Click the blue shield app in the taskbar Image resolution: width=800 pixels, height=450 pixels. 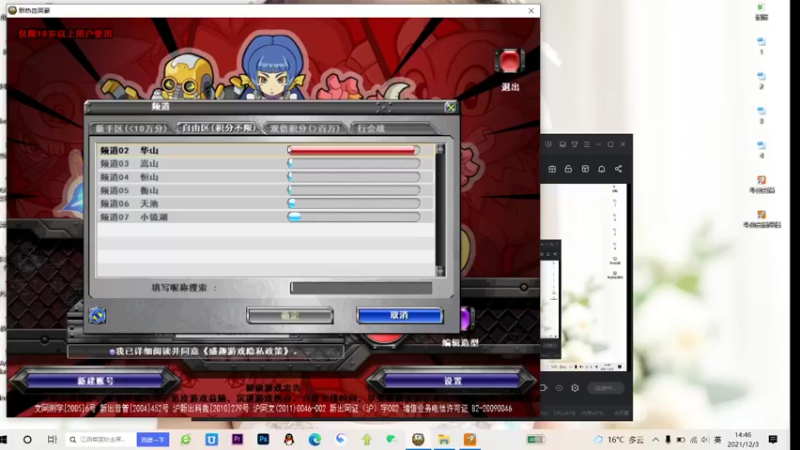212,439
